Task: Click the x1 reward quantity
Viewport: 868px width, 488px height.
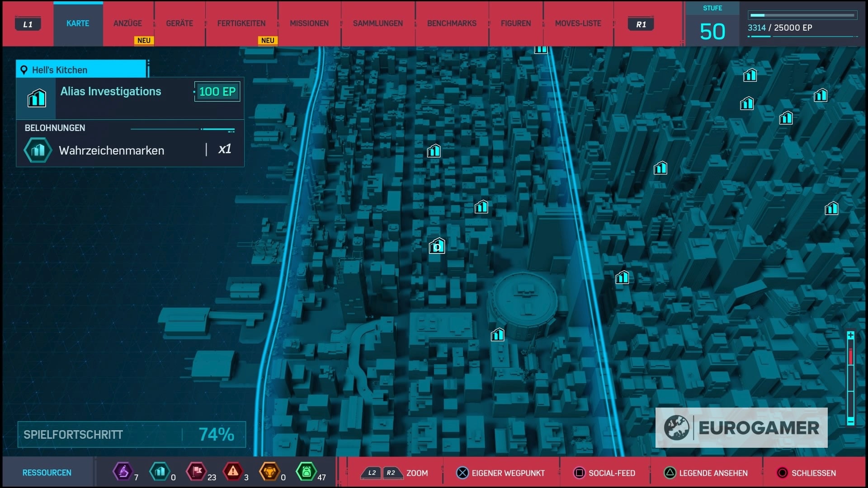Action: pyautogui.click(x=225, y=149)
